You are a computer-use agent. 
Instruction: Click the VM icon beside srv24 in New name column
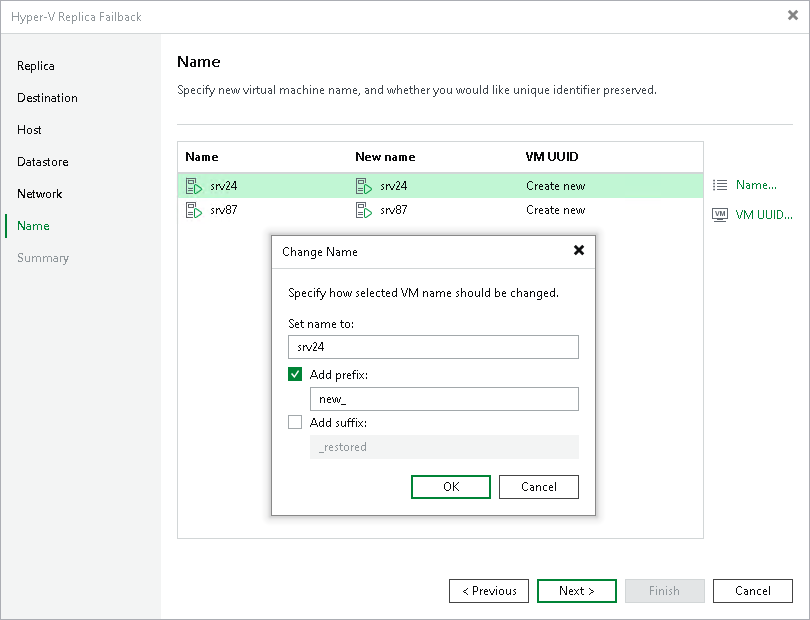point(364,186)
